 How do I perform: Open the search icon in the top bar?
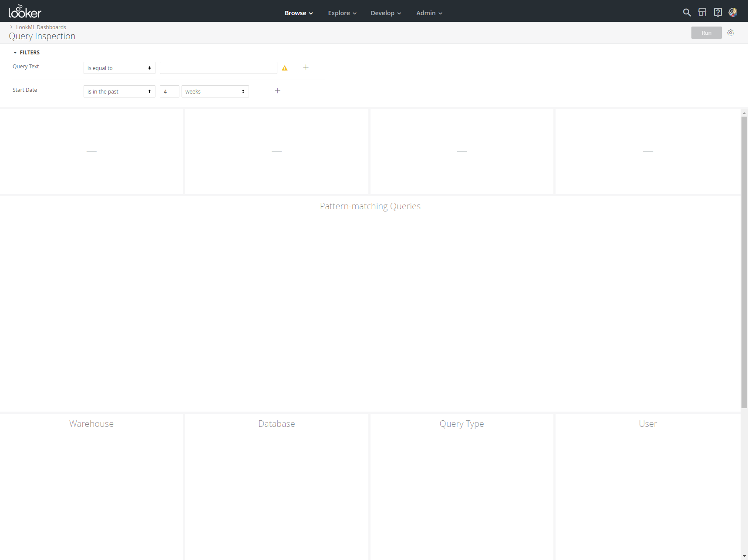tap(687, 12)
